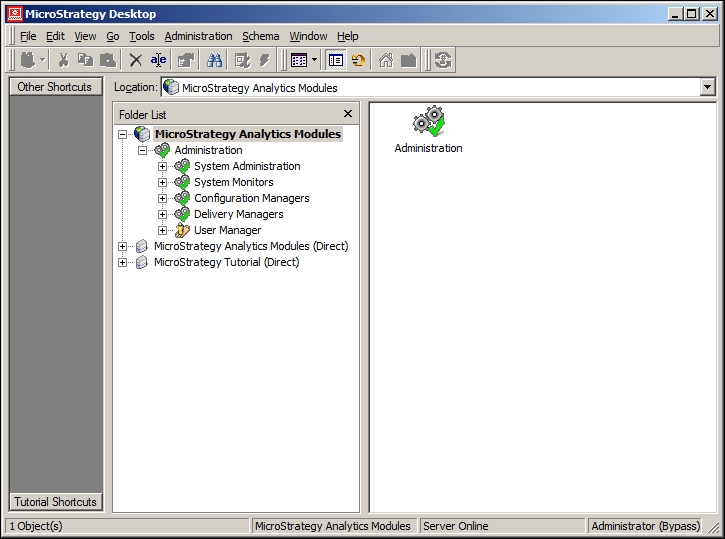
Task: Click the Properties toolbar icon
Action: click(x=186, y=60)
